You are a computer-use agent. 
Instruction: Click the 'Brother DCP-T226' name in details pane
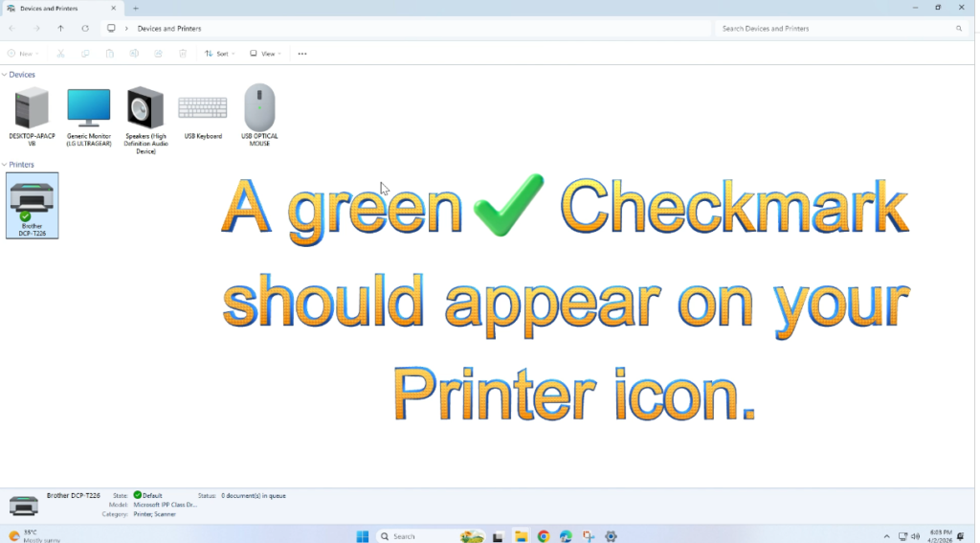(x=73, y=495)
